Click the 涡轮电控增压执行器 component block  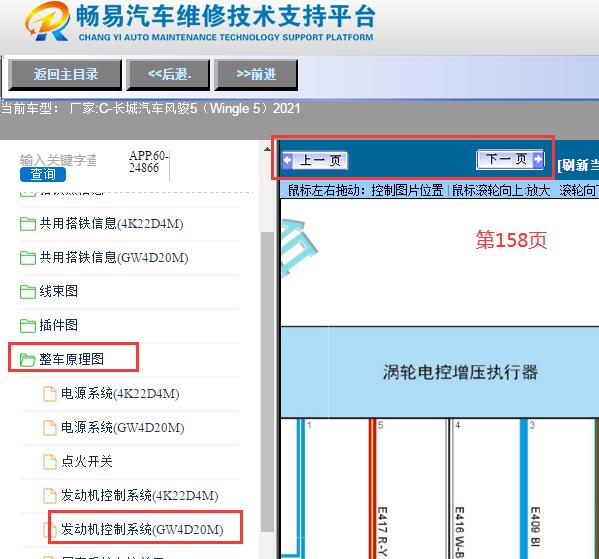tap(440, 372)
